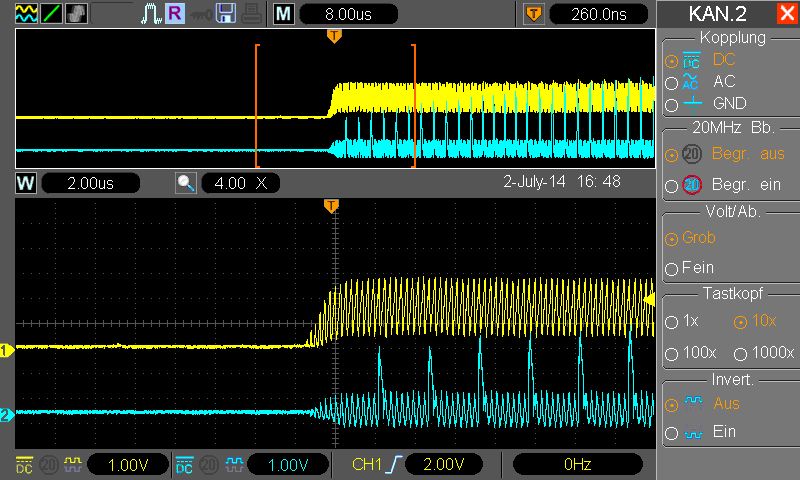800x480 pixels.
Task: Close the KAN.2 channel menu
Action: click(x=786, y=14)
